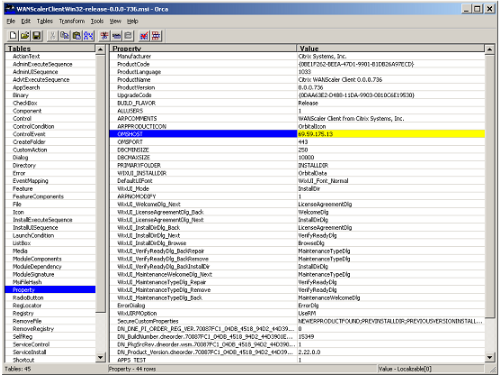Select the Binary table
Image resolution: width=500 pixels, height=381 pixels.
point(20,95)
